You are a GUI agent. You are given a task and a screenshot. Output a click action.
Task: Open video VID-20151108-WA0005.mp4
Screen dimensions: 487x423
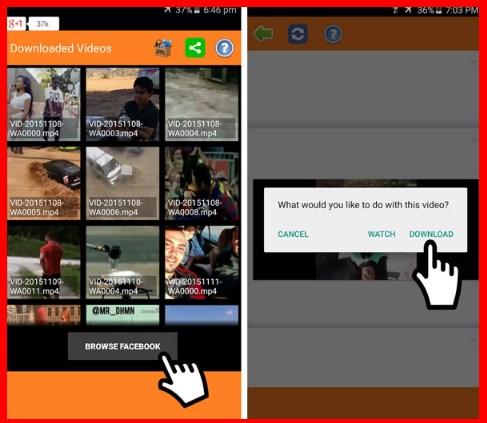pos(44,183)
